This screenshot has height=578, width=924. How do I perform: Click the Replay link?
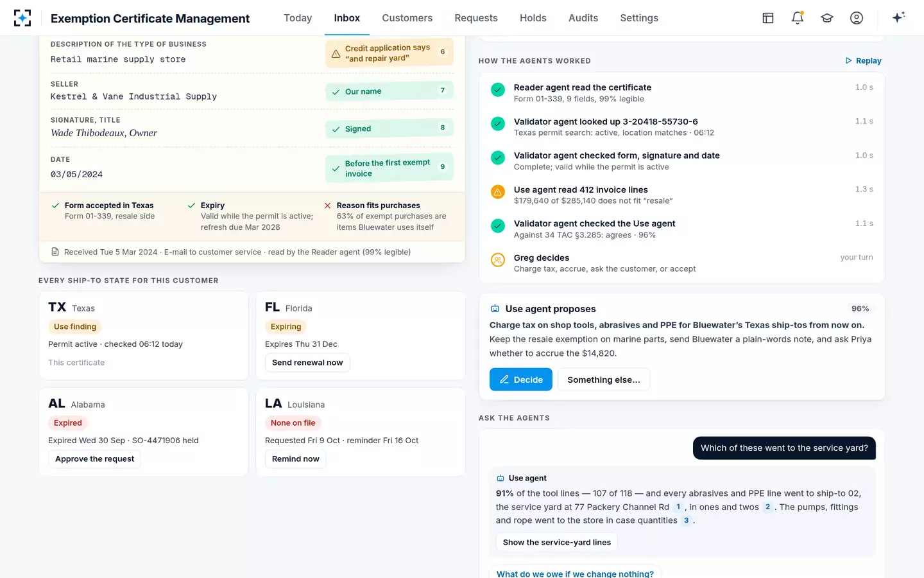(x=863, y=61)
